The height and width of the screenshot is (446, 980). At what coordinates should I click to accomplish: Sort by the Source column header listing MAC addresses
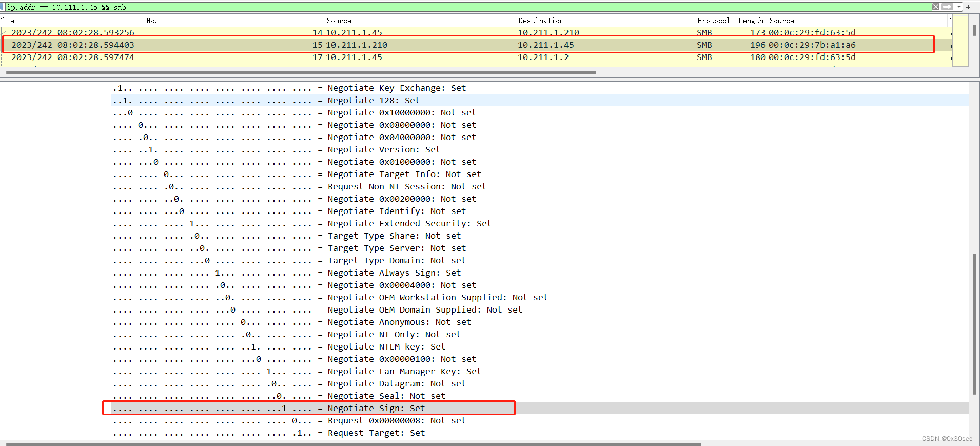857,21
